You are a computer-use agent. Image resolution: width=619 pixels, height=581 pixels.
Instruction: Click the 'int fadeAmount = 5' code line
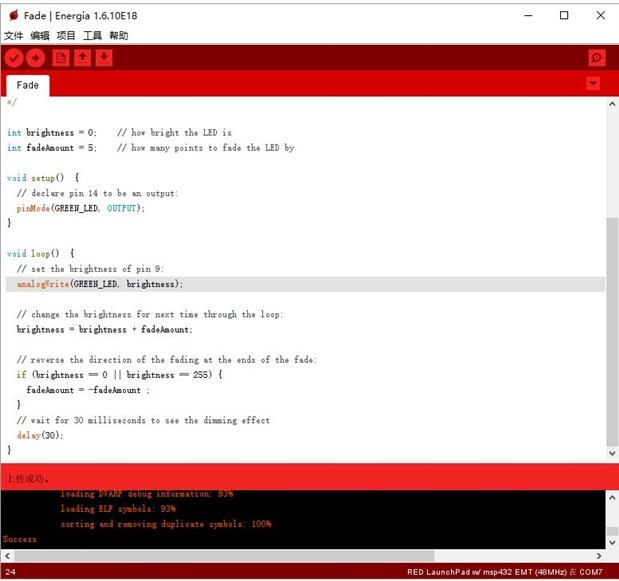(x=150, y=148)
